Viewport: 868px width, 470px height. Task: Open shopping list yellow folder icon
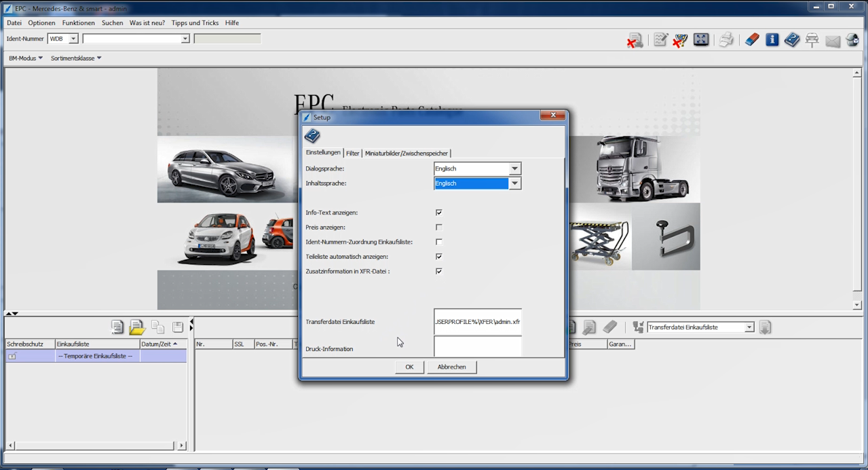click(x=137, y=327)
